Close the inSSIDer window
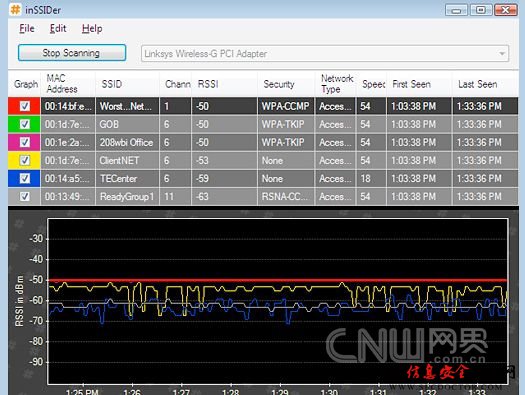 [506, 10]
